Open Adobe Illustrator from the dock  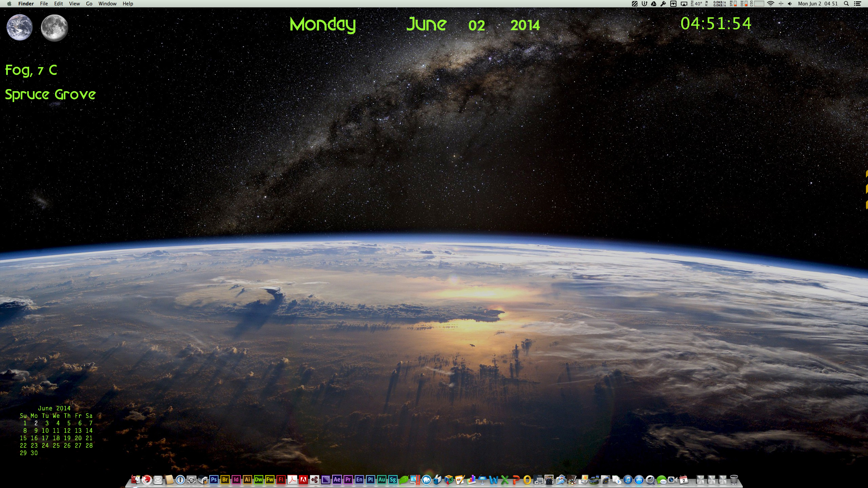tap(247, 480)
